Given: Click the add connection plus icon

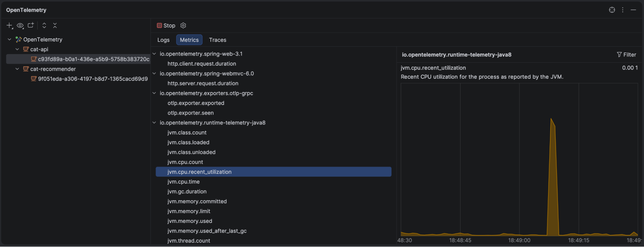Looking at the screenshot, I should 9,25.
